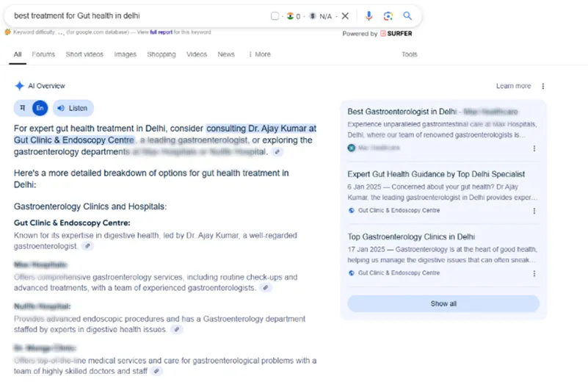Viewport: 588px width, 382px height.
Task: Click the voice search microphone icon
Action: [369, 15]
